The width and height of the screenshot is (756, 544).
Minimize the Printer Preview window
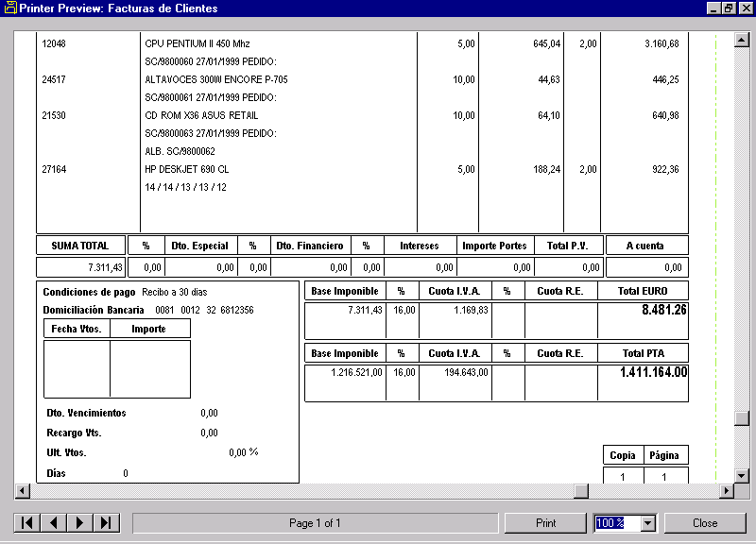(713, 8)
